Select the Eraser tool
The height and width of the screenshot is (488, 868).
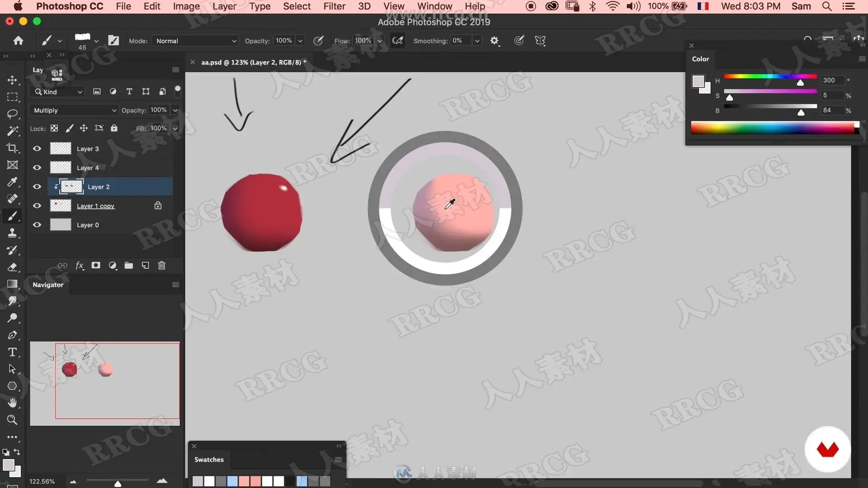pos(12,267)
